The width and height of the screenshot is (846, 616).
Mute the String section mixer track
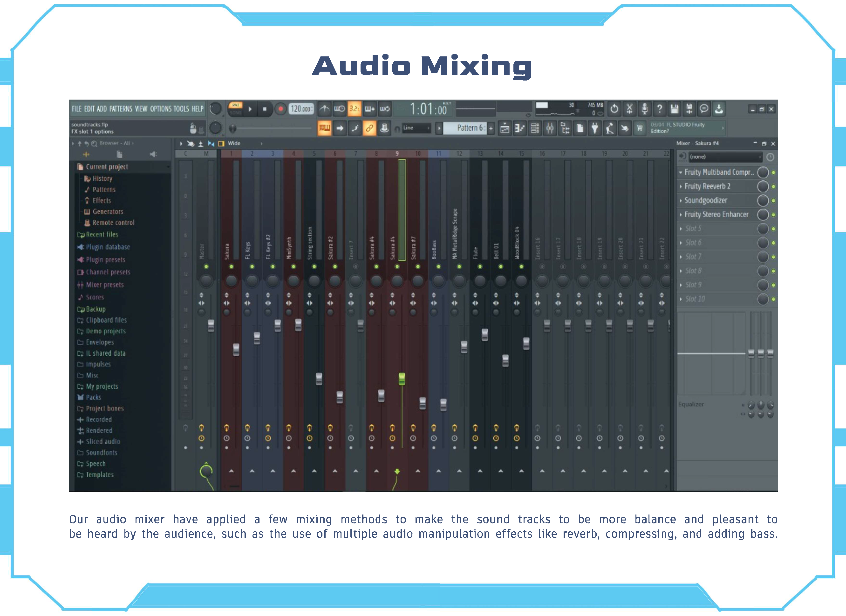pyautogui.click(x=314, y=267)
